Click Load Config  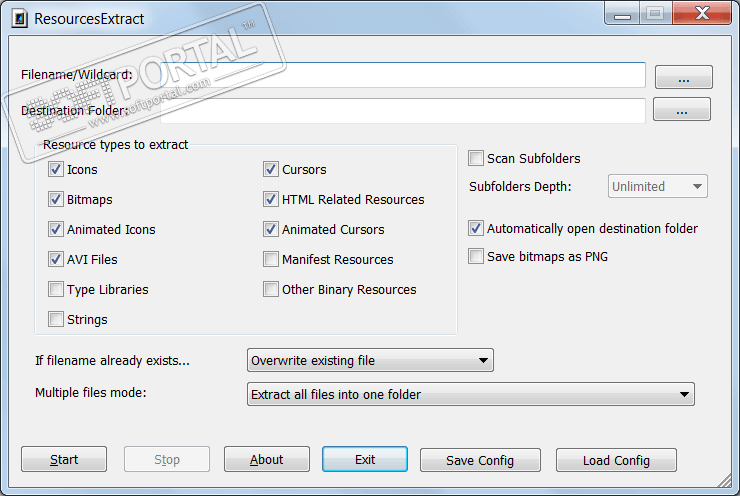[x=616, y=460]
